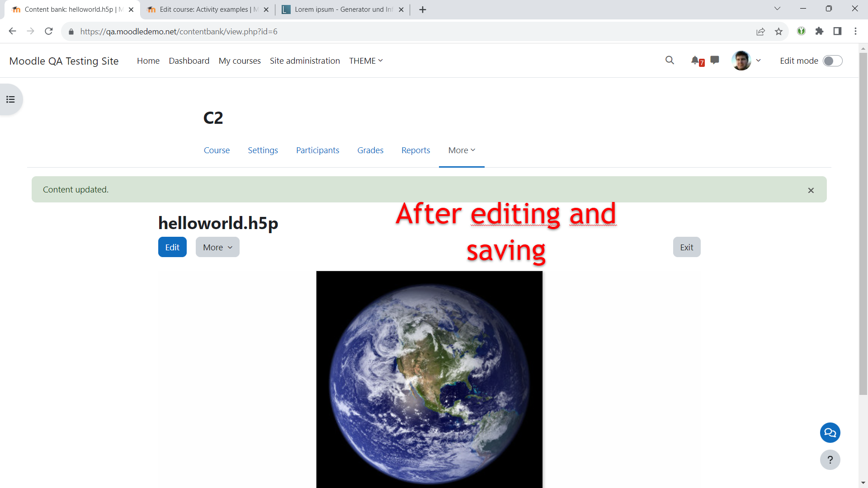
Task: Open the grey More dropdown beside Edit
Action: [x=217, y=247]
